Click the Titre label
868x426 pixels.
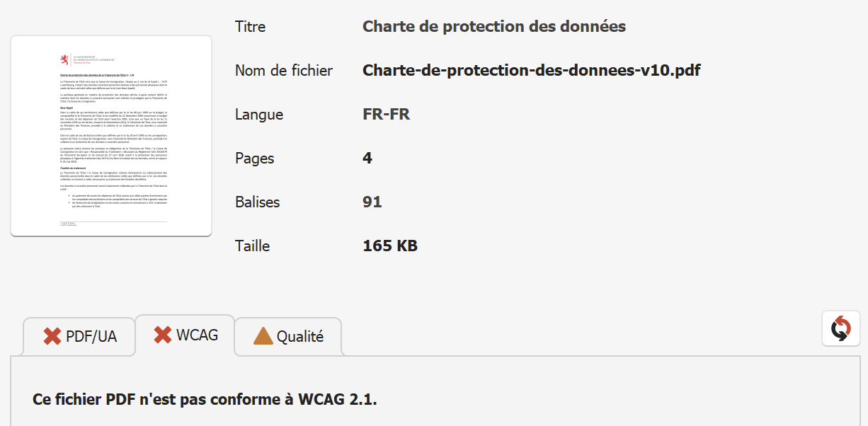pyautogui.click(x=251, y=27)
